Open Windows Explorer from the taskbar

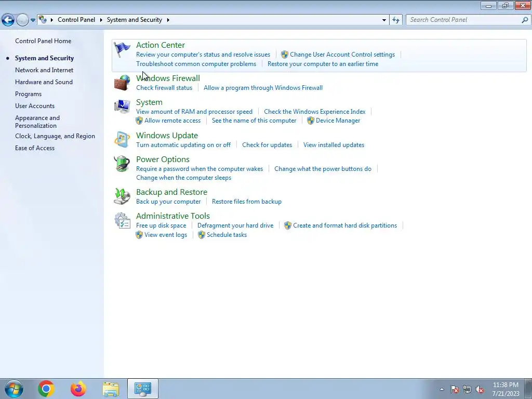click(x=111, y=389)
